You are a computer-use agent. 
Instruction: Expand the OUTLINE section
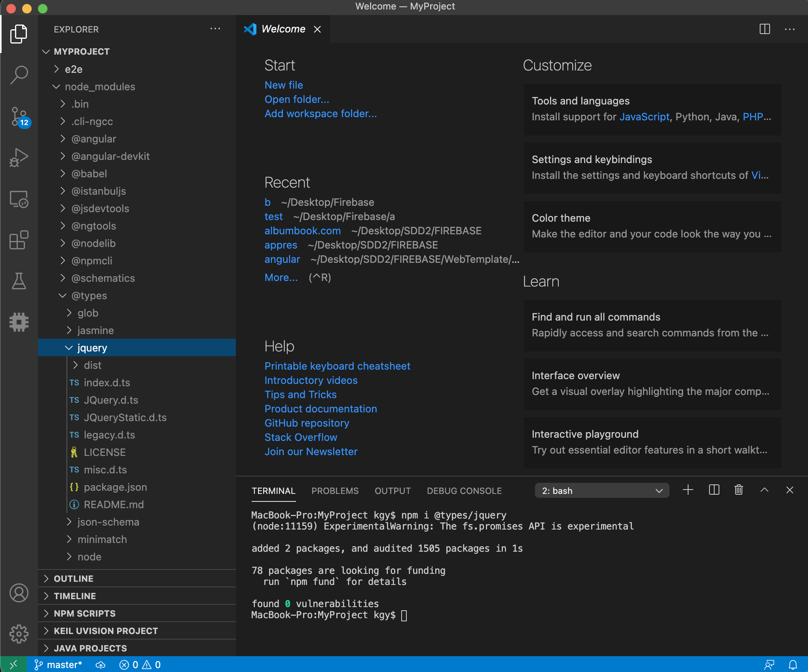74,579
